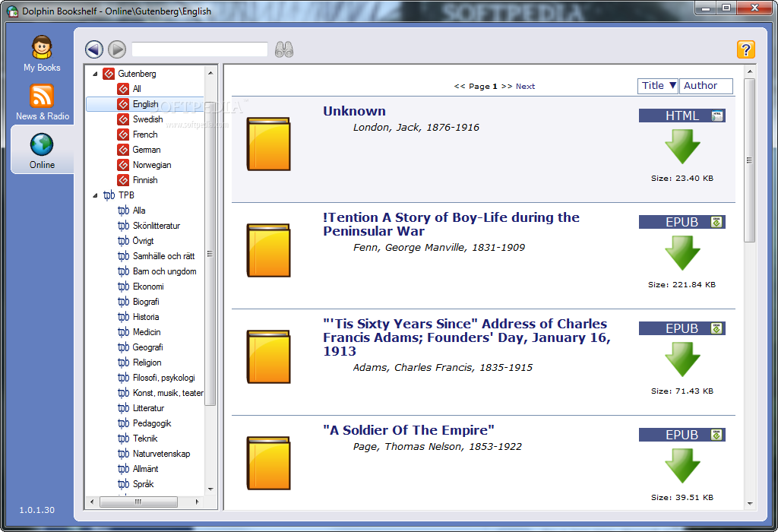
Task: Collapse the TPB tree node
Action: (x=95, y=195)
